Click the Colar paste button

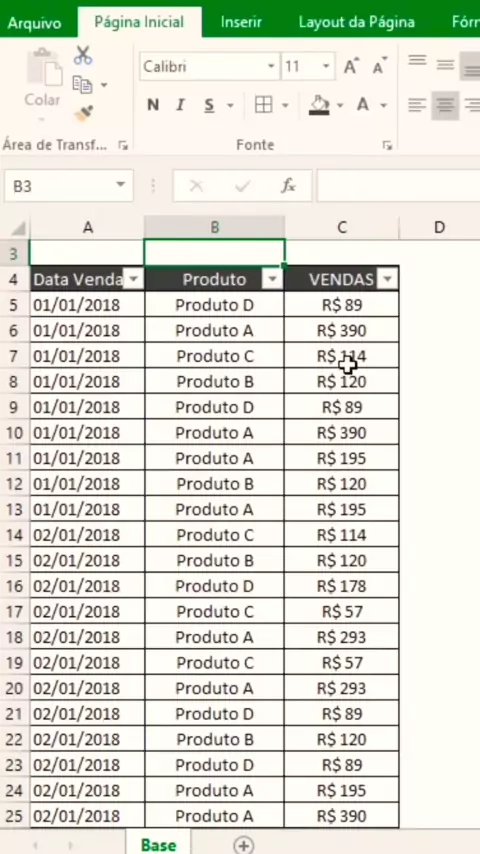tap(42, 82)
